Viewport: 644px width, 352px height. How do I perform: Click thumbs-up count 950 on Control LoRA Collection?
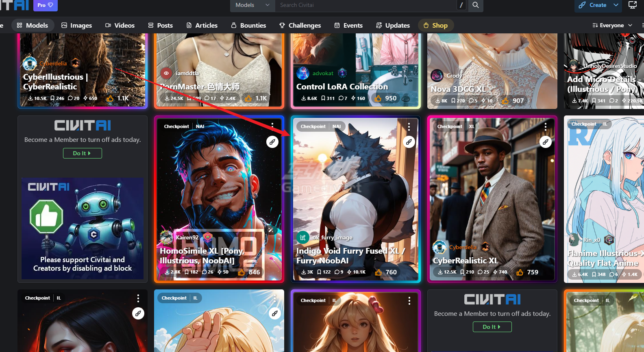[x=386, y=98]
